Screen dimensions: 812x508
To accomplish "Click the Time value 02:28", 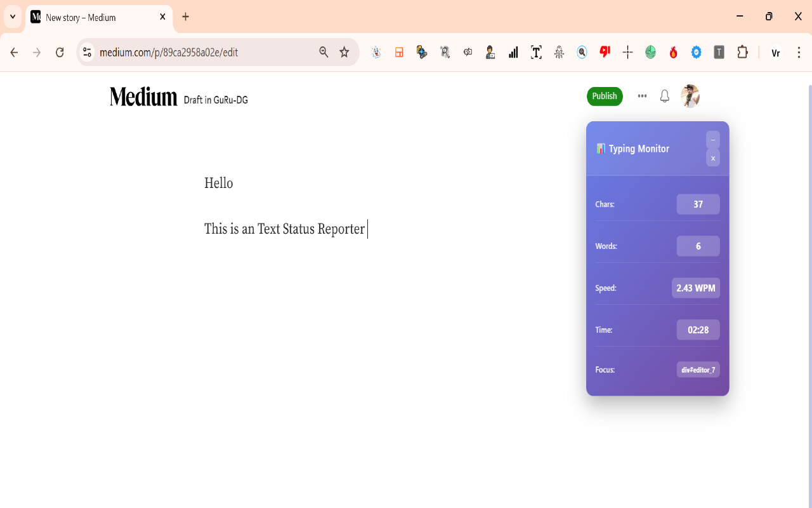I will coord(698,330).
